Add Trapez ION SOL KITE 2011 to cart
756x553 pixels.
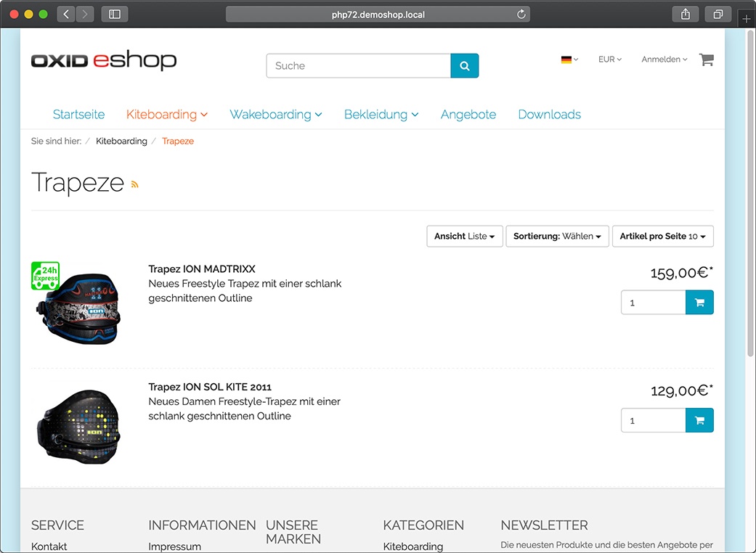699,420
